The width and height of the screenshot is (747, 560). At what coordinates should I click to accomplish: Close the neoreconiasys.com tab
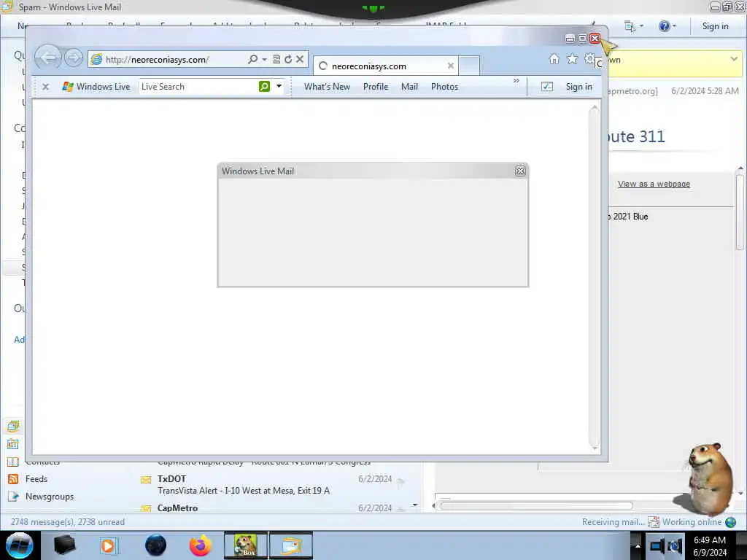450,66
